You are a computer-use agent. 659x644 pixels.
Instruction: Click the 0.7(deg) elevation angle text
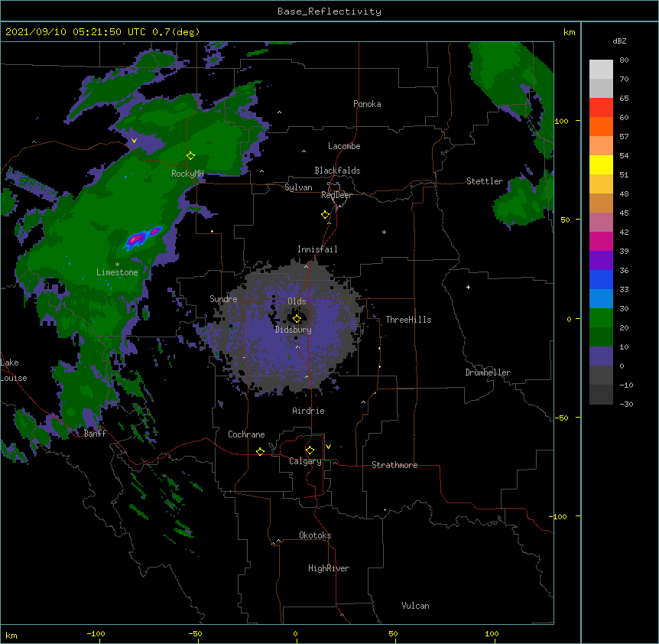tap(176, 32)
